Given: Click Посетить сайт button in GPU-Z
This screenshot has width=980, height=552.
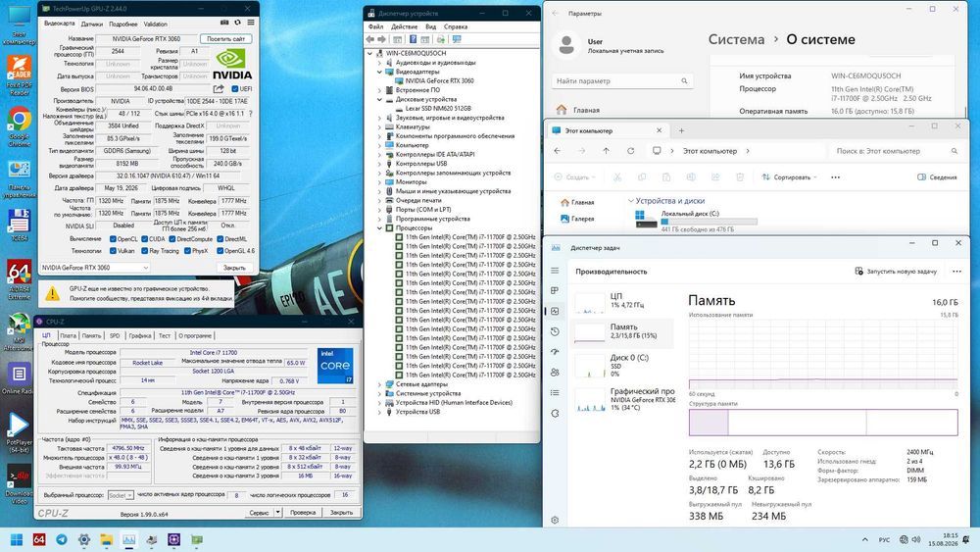Looking at the screenshot, I should point(225,39).
